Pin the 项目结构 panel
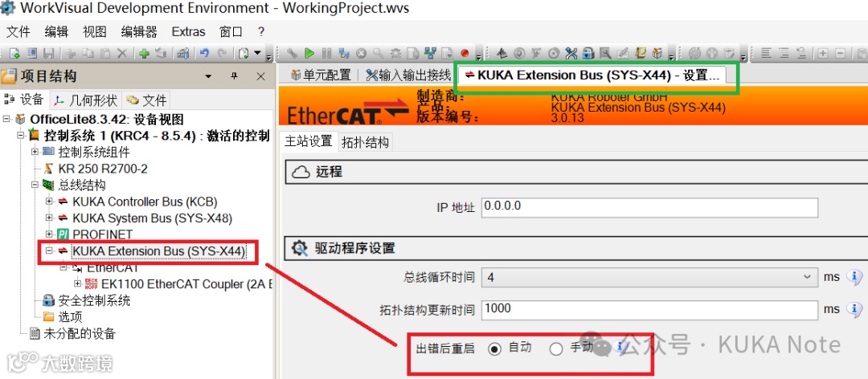The image size is (868, 379). point(234,76)
